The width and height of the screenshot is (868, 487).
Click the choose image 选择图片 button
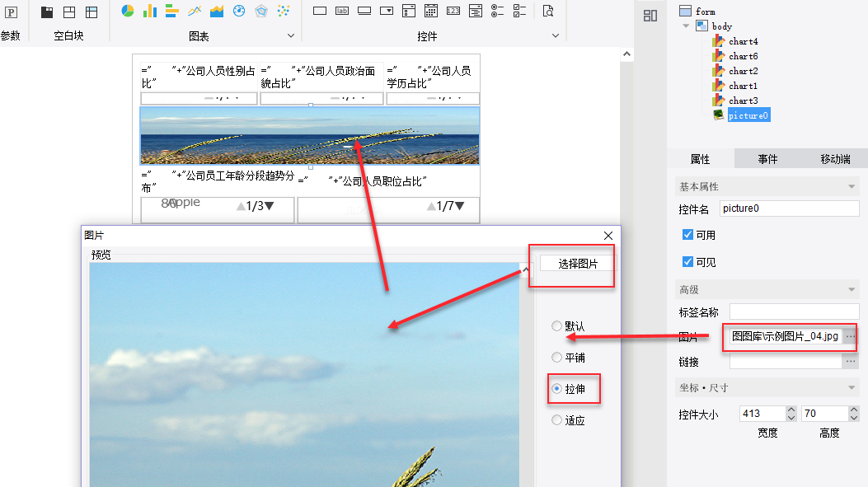[x=578, y=264]
